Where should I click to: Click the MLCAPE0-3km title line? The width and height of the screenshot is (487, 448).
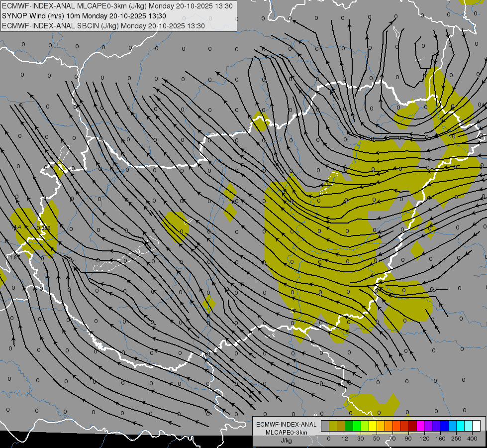117,6
